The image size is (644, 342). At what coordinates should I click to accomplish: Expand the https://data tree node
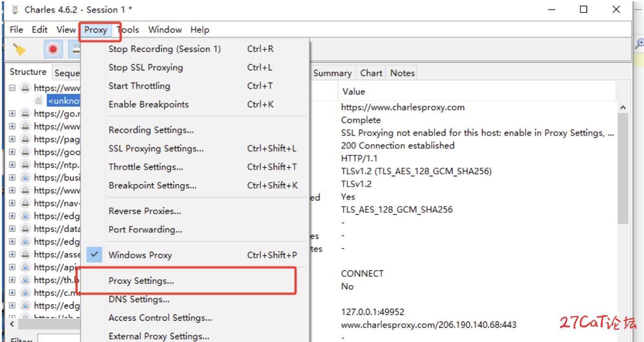[x=12, y=229]
